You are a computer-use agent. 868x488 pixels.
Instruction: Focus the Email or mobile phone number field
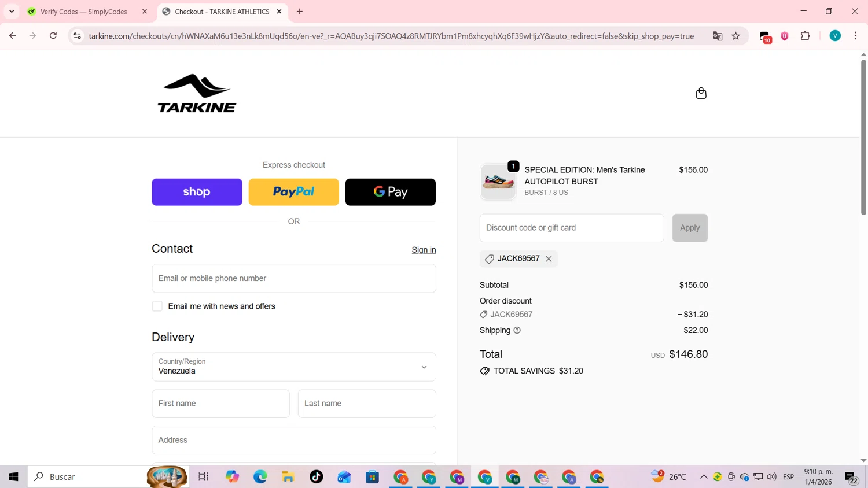[x=293, y=278]
